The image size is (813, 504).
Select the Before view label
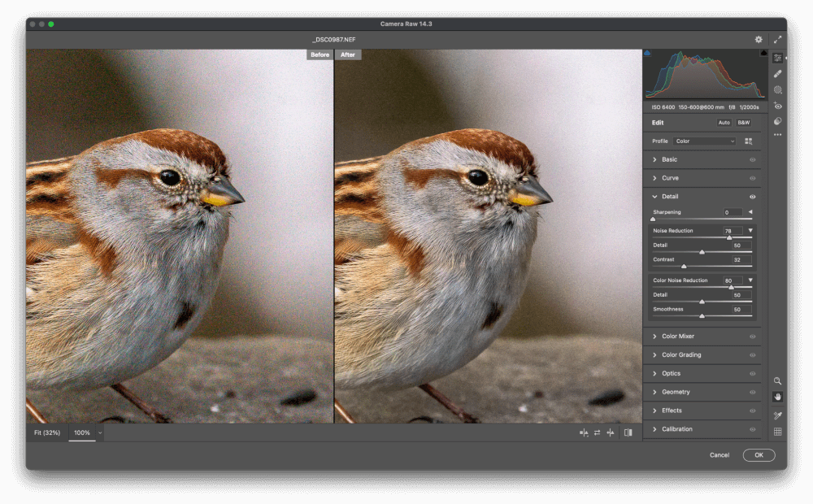320,55
